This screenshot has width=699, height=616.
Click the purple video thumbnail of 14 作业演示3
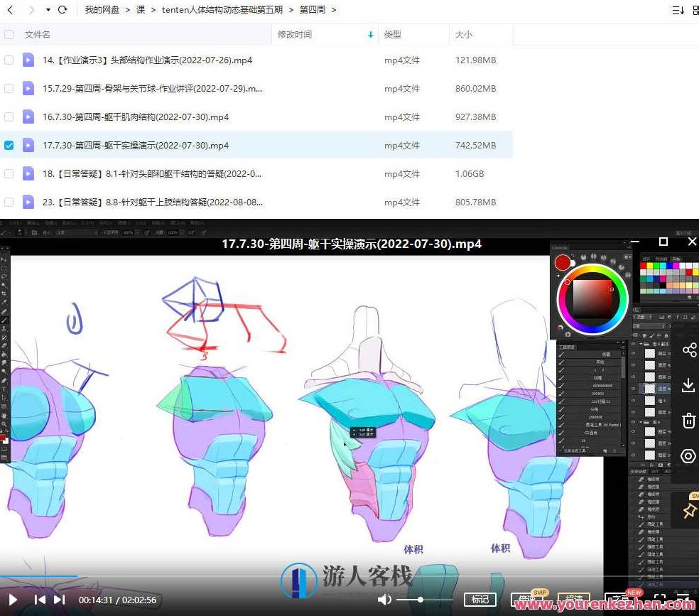click(28, 60)
